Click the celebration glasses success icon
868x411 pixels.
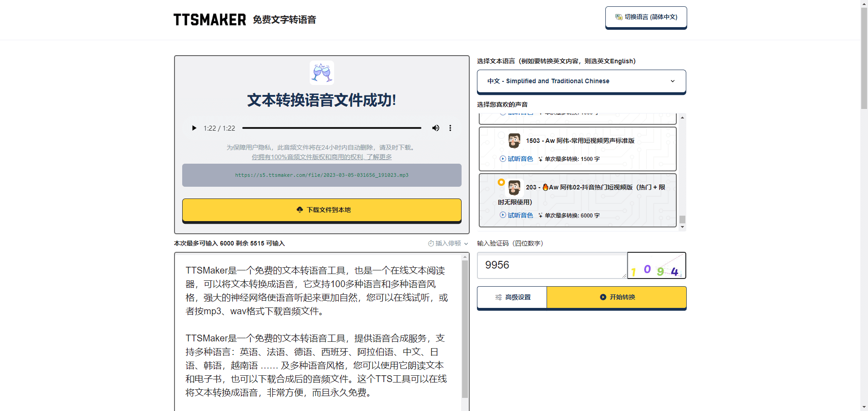[322, 73]
